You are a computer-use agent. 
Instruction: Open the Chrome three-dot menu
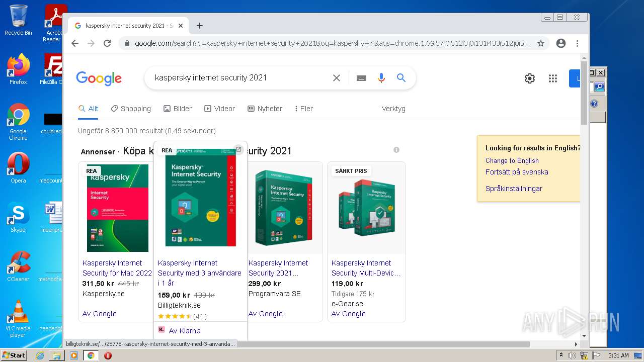pos(577,43)
